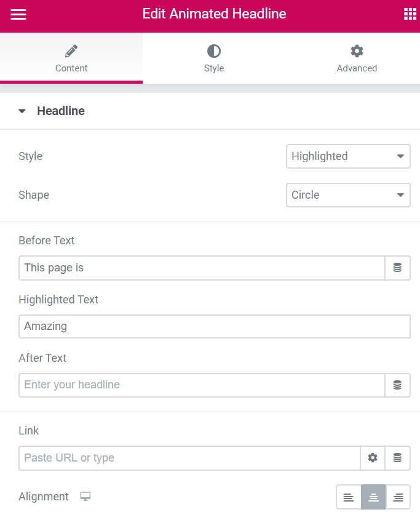Click the Before Text input field

(x=202, y=268)
